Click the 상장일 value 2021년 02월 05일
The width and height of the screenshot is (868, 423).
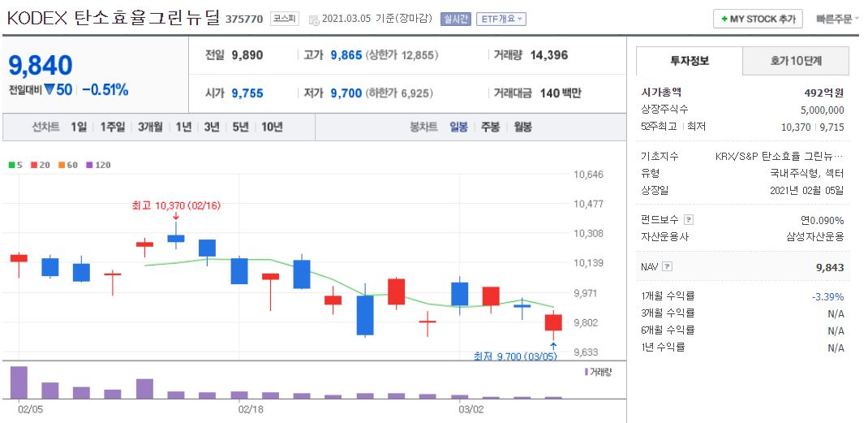(807, 190)
